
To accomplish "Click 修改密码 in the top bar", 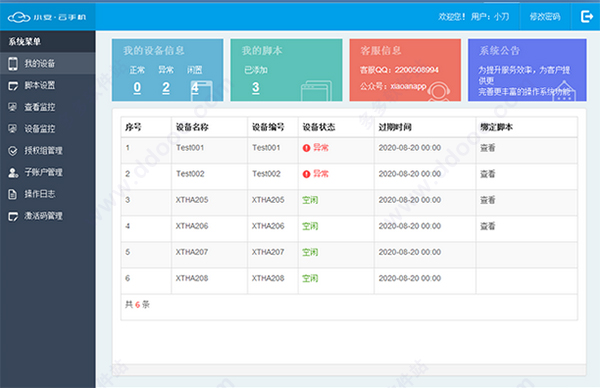I will (545, 16).
